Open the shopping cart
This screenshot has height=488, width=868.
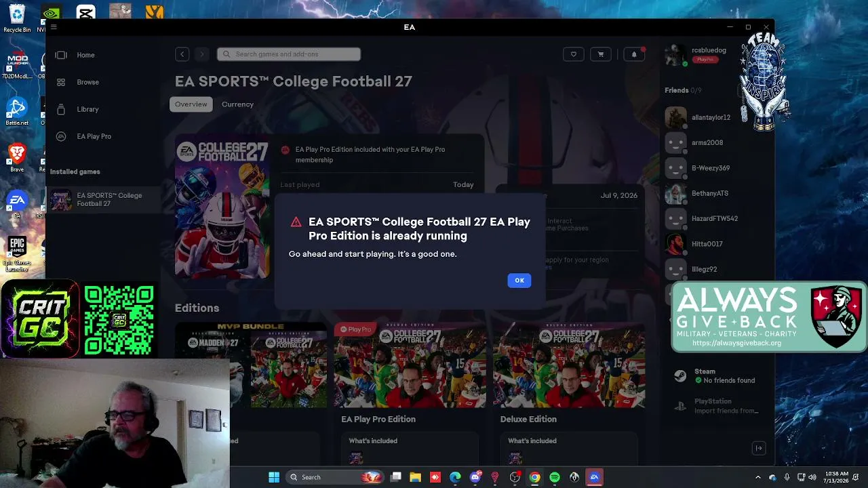[600, 54]
